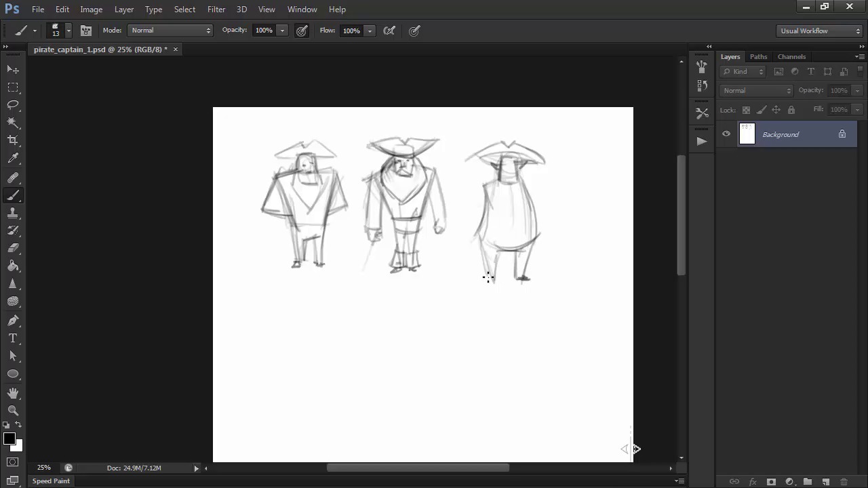The height and width of the screenshot is (488, 868).
Task: Select the Crop tool
Action: pos(13,140)
